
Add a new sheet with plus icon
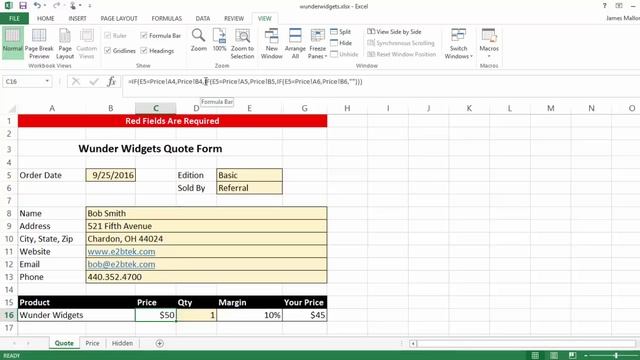[160, 343]
